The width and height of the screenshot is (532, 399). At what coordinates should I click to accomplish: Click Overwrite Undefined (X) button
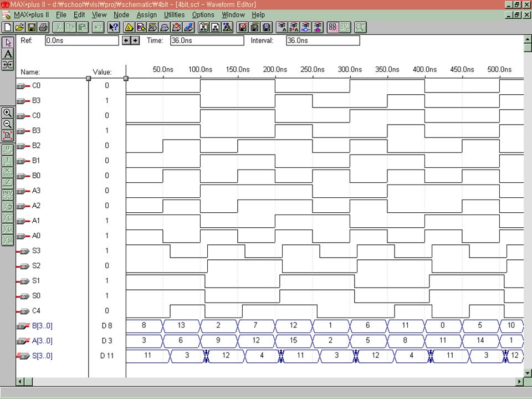(8, 172)
